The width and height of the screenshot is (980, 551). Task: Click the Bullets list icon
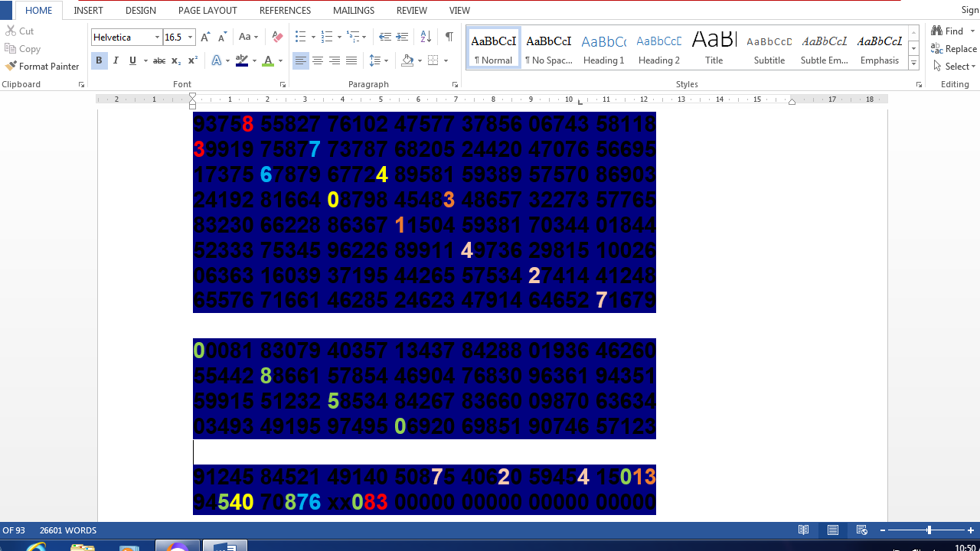coord(300,37)
